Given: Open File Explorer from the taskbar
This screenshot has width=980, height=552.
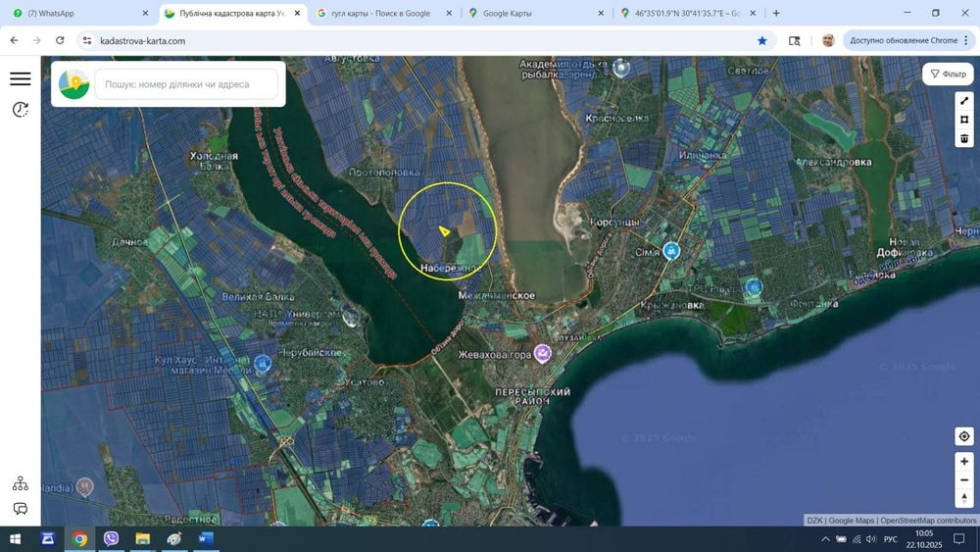Looking at the screenshot, I should coord(142,539).
